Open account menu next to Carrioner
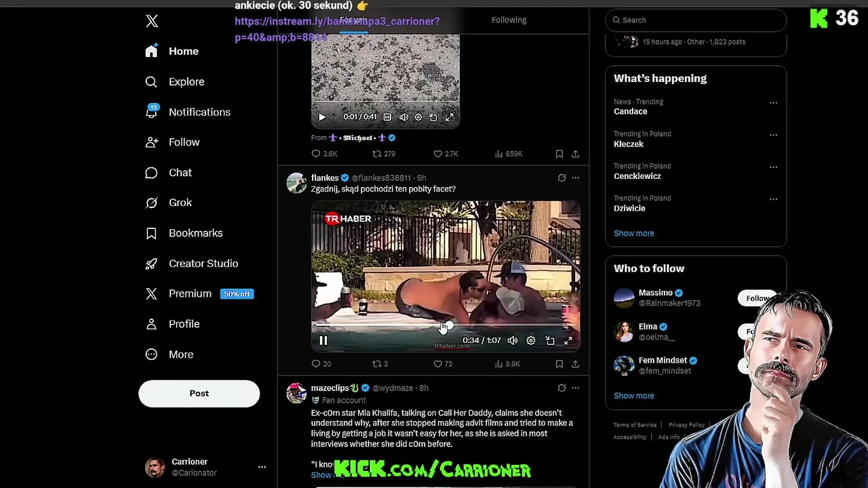The width and height of the screenshot is (868, 488). 262,467
